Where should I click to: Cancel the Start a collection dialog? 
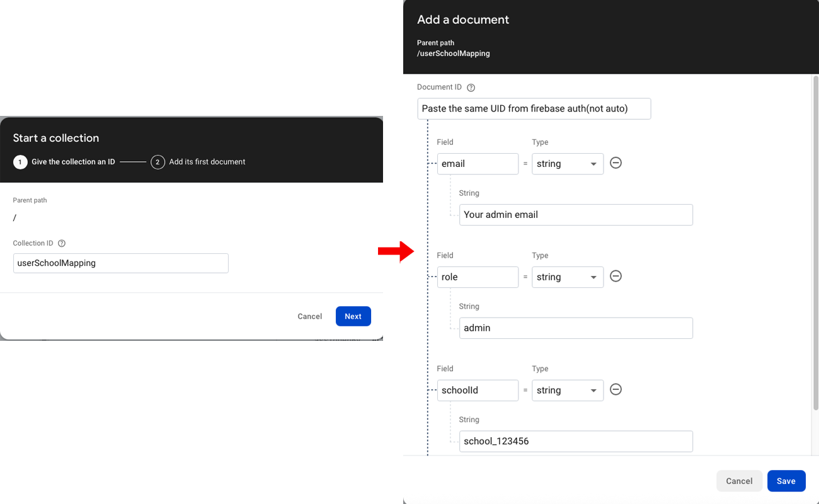(x=309, y=316)
